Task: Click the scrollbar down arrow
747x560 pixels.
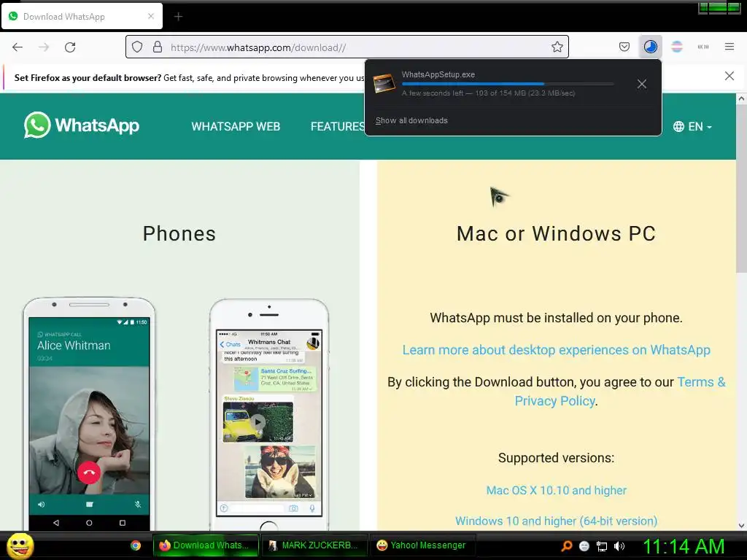Action: pyautogui.click(x=741, y=526)
